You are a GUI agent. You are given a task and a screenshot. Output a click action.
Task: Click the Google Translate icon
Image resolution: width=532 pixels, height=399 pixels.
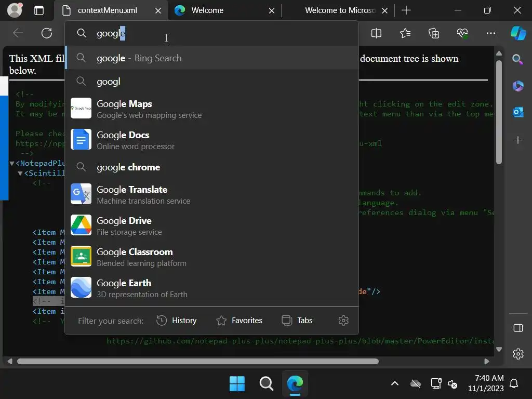(x=81, y=194)
